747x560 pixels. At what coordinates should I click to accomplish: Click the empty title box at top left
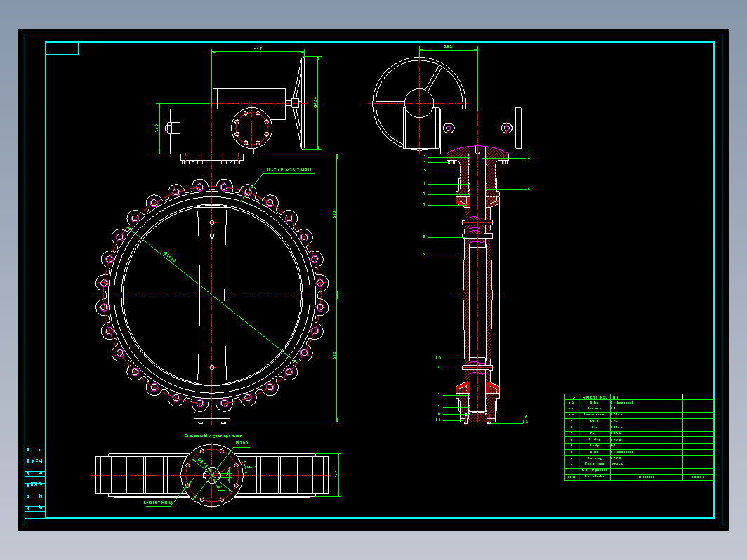coord(62,48)
